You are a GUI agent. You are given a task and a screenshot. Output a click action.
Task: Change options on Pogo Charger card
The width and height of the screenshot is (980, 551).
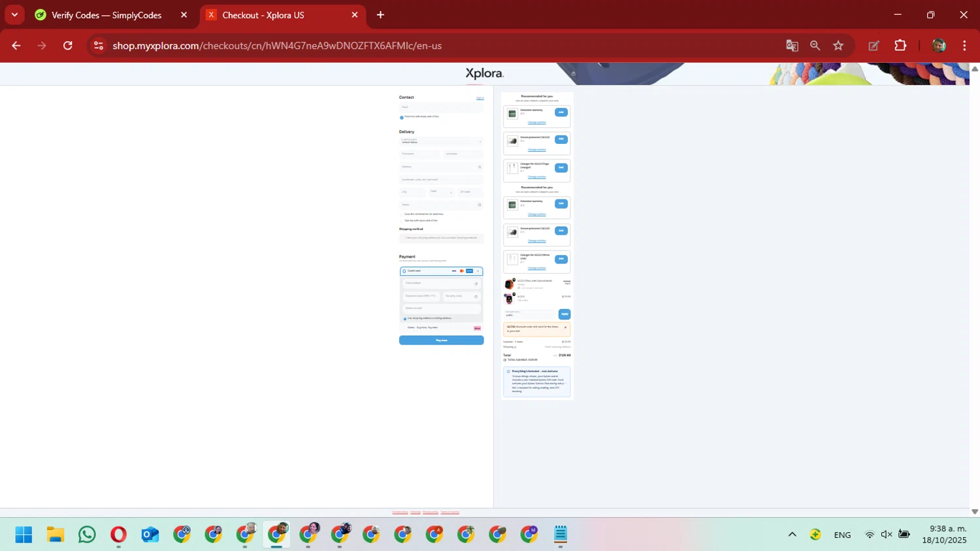(x=536, y=176)
